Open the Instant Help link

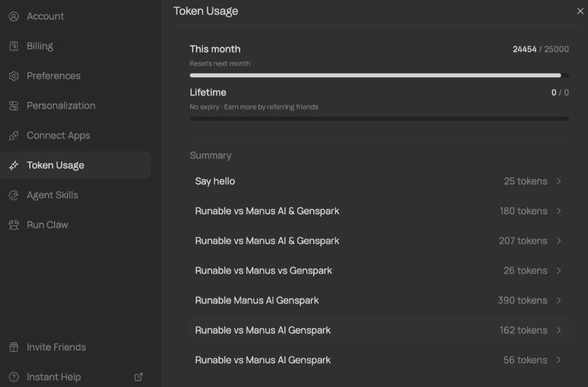click(76, 377)
